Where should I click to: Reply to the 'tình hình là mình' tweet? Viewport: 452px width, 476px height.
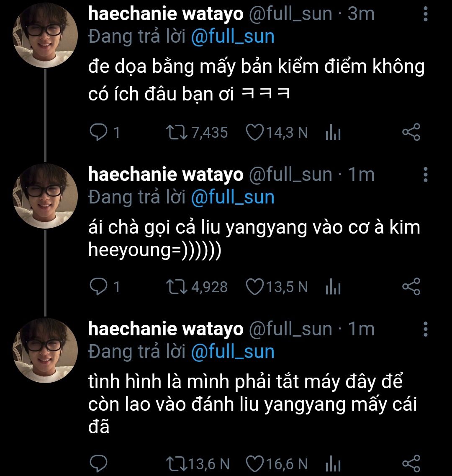(99, 463)
